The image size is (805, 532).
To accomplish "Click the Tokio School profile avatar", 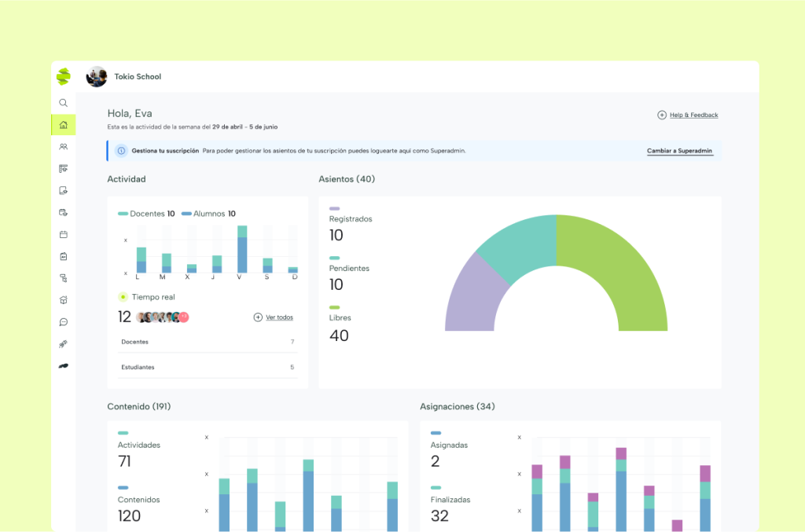I will (97, 76).
